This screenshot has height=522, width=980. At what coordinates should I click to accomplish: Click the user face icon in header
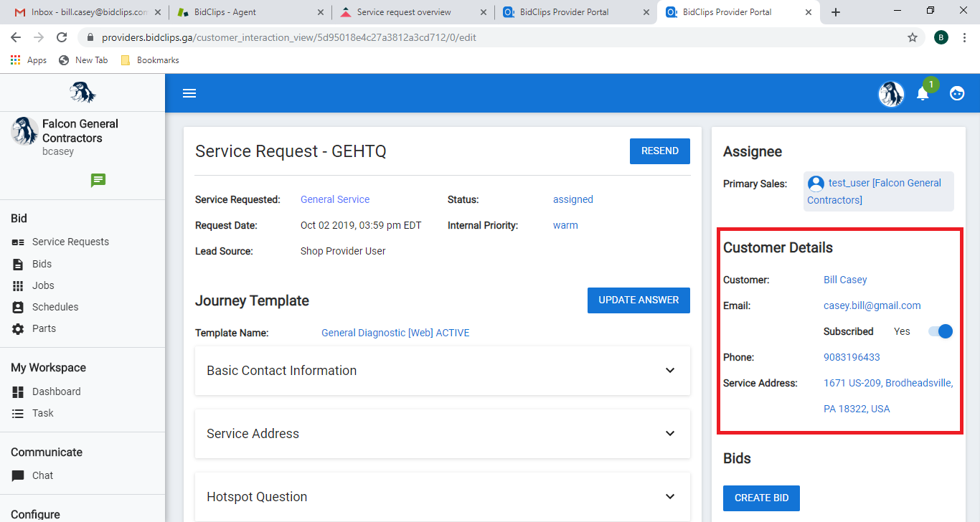point(957,93)
